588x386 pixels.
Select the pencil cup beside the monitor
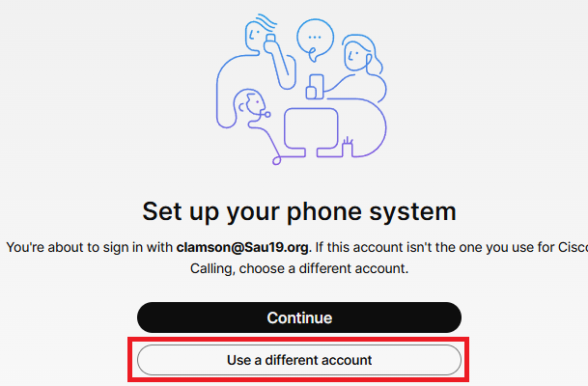coord(348,147)
